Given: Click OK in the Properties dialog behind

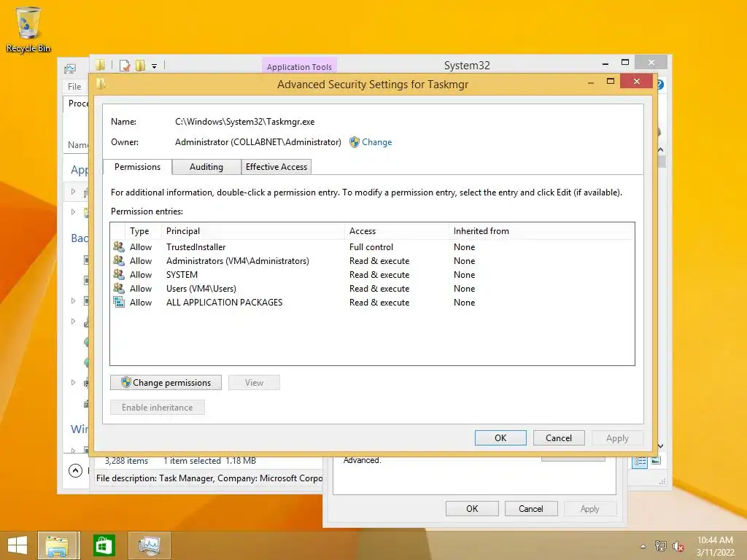Looking at the screenshot, I should coord(472,508).
